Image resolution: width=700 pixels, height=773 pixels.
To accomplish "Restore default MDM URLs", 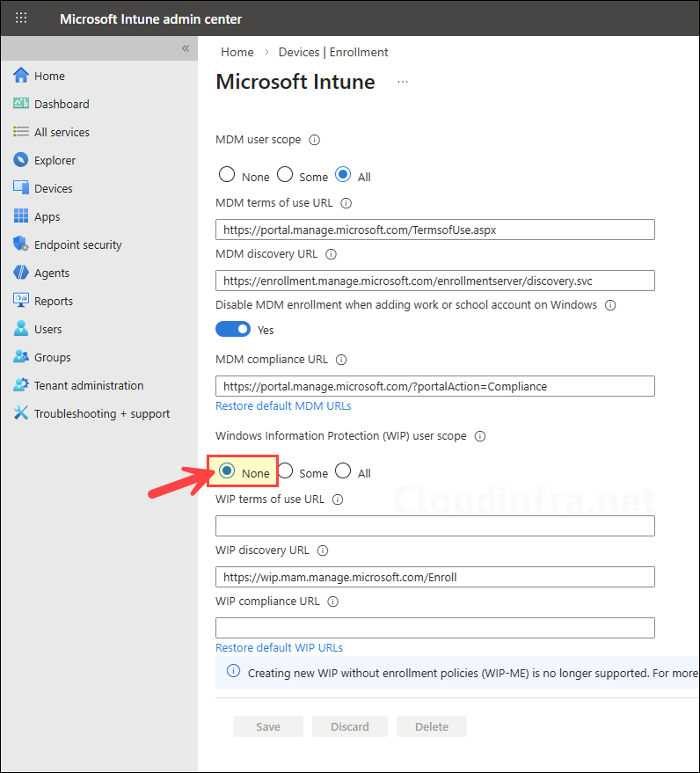I will [x=283, y=405].
